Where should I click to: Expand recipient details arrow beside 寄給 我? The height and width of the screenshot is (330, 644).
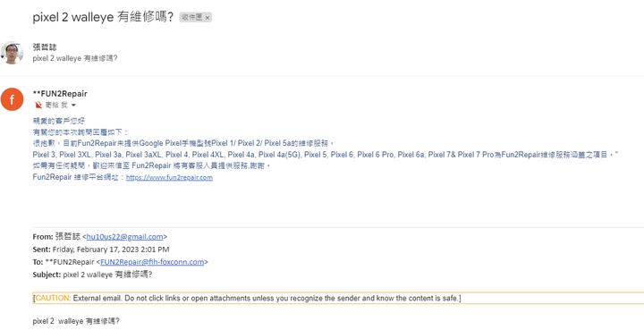click(x=73, y=106)
